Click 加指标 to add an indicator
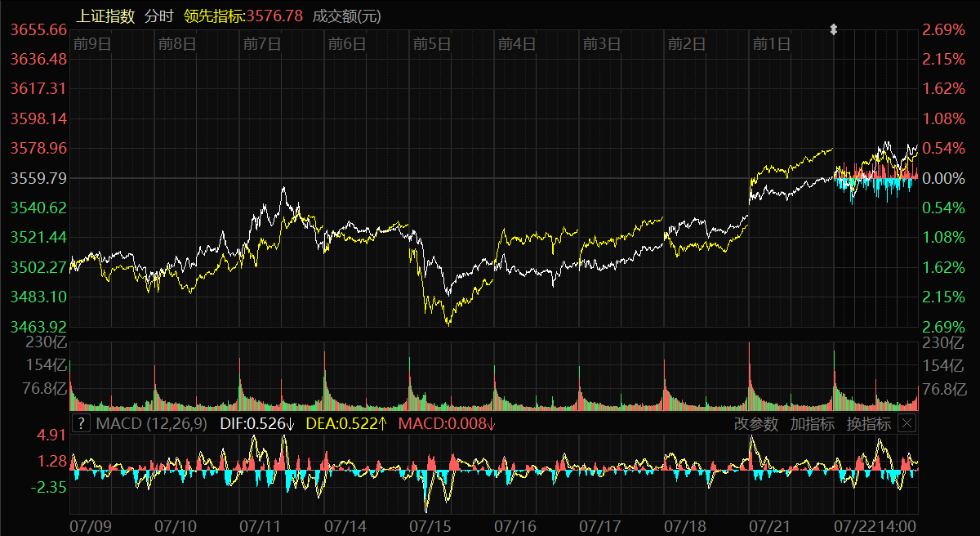Viewport: 980px width, 536px height. click(813, 423)
